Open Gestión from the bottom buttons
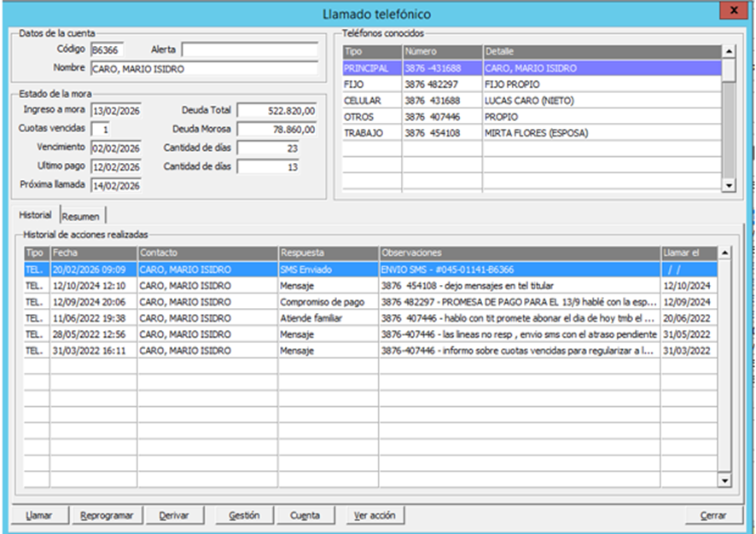Screen dimensions: 756x534 244,515
